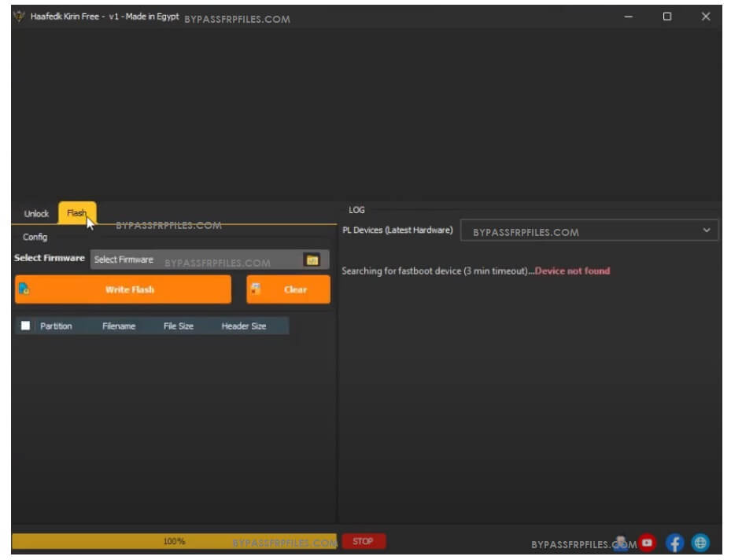
Task: Switch to the Unlock tab
Action: (35, 212)
